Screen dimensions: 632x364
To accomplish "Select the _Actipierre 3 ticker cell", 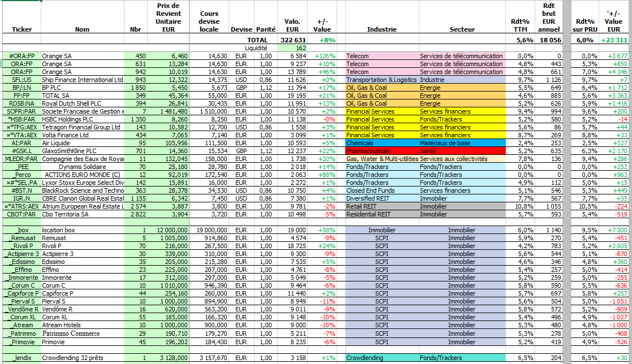I will click(x=22, y=254).
